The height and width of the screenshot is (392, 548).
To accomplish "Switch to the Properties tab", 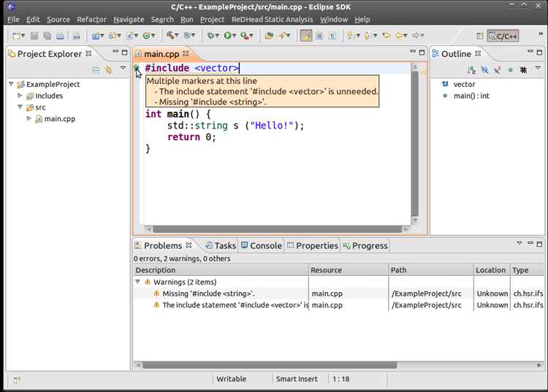I will 313,246.
